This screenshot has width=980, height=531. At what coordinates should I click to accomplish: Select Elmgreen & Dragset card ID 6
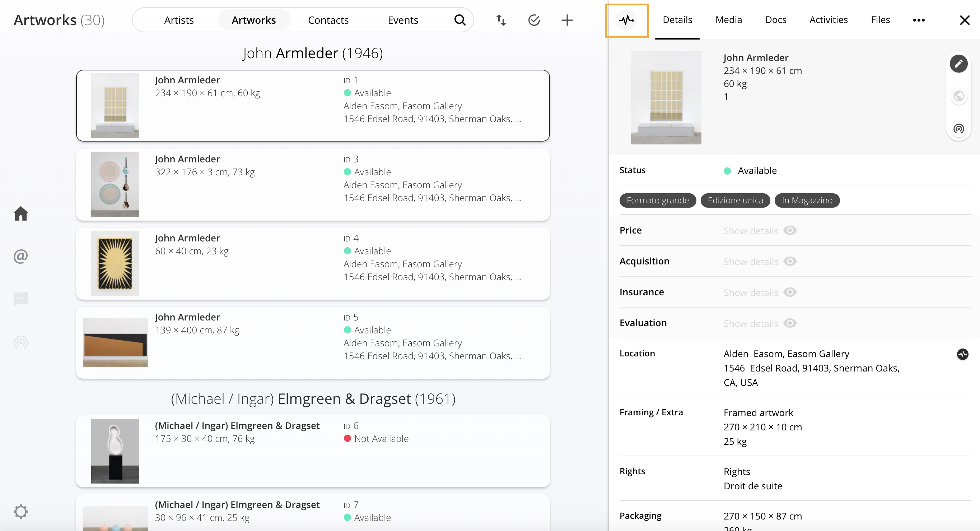pyautogui.click(x=313, y=451)
